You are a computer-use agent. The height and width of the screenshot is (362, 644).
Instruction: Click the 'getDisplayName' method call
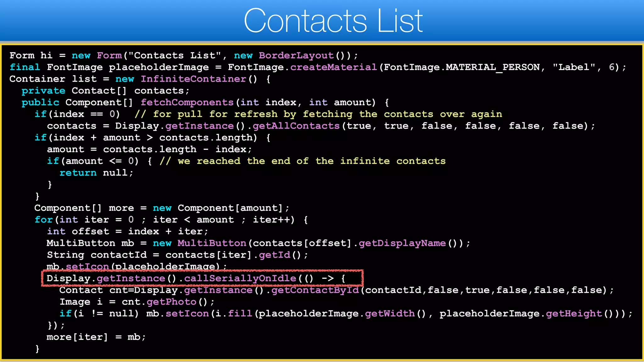pos(402,243)
